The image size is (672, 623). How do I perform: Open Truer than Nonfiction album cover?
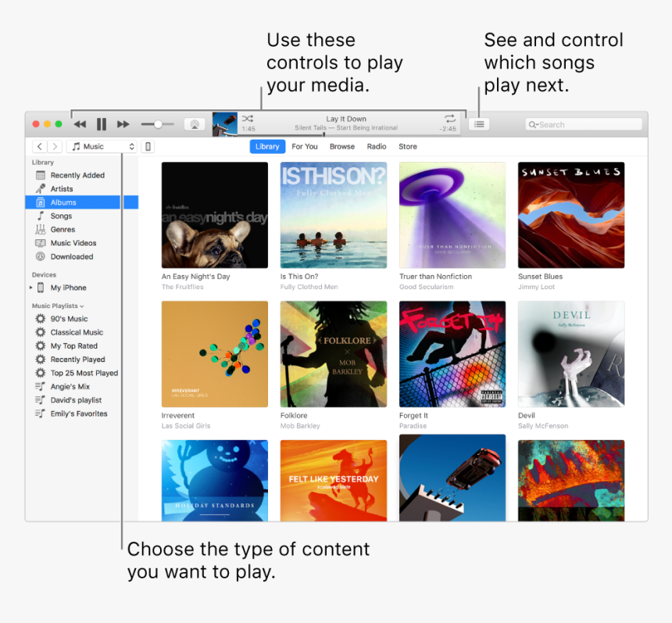click(452, 215)
